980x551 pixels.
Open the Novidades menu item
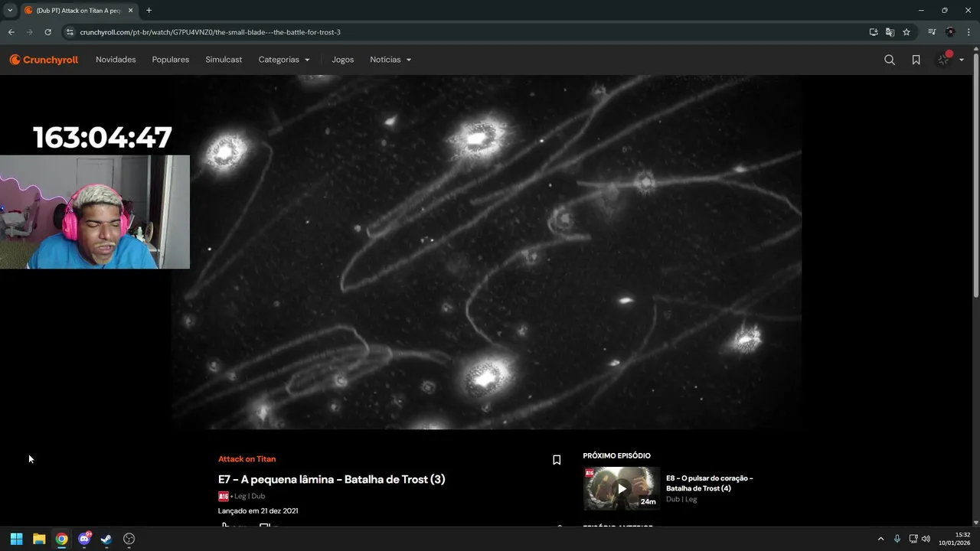click(x=116, y=60)
